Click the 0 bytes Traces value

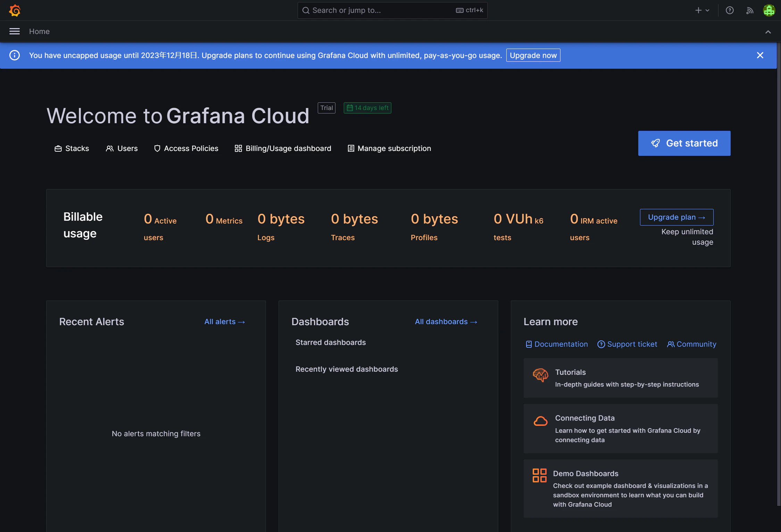point(354,227)
